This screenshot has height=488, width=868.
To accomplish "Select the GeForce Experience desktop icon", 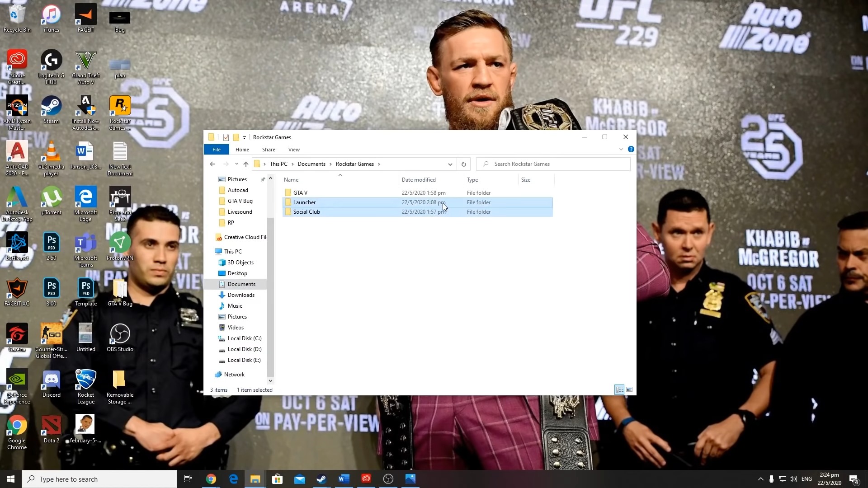I will (x=17, y=387).
